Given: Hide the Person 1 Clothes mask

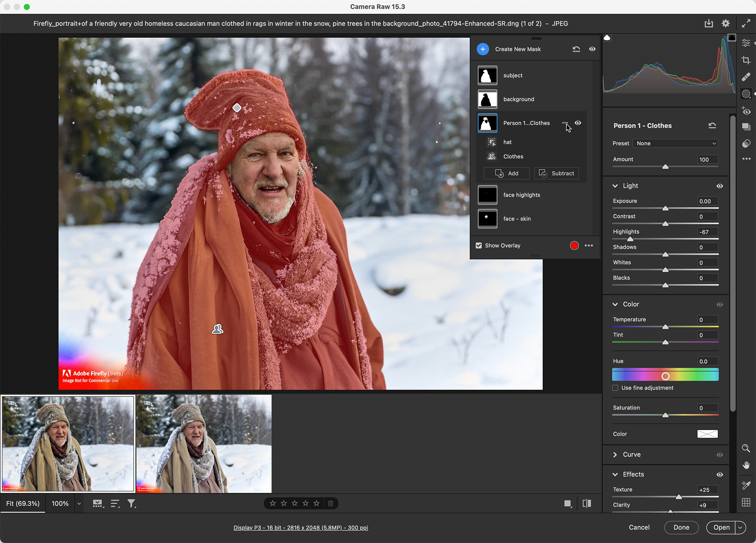Looking at the screenshot, I should point(578,123).
